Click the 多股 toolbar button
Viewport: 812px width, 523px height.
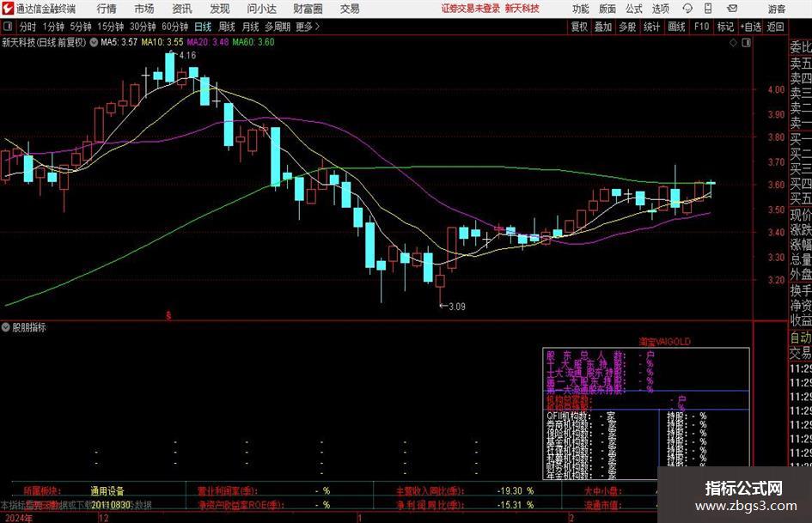[627, 27]
